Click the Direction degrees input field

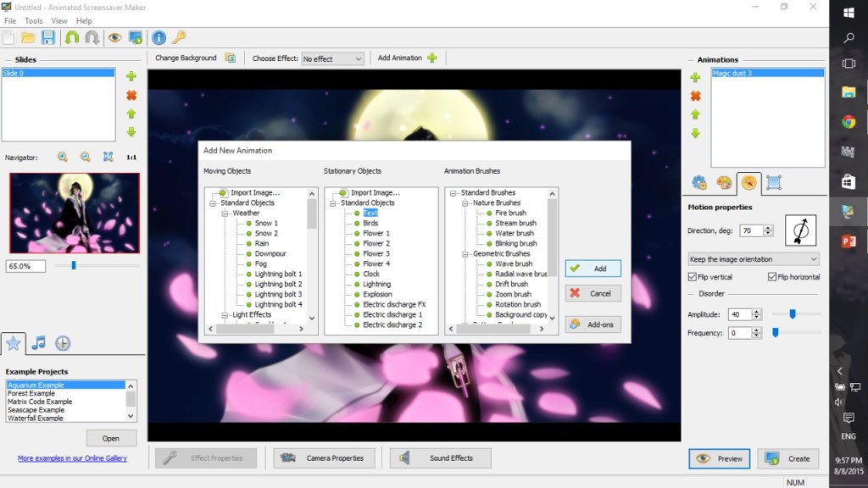[x=751, y=230]
